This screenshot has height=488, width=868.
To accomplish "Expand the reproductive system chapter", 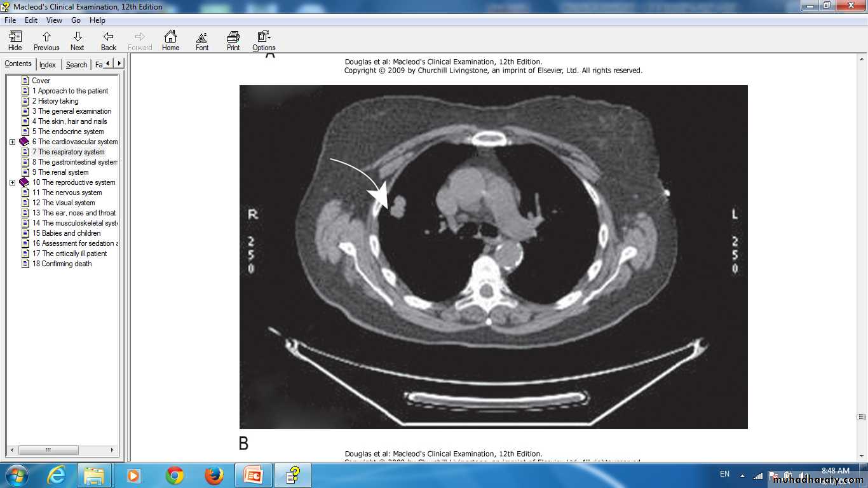I will (x=12, y=182).
